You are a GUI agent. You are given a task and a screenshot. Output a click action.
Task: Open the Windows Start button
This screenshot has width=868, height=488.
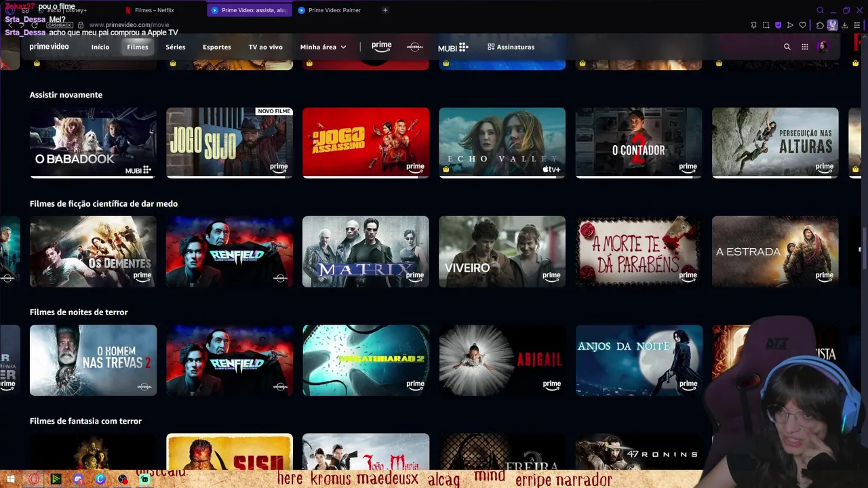(x=11, y=479)
